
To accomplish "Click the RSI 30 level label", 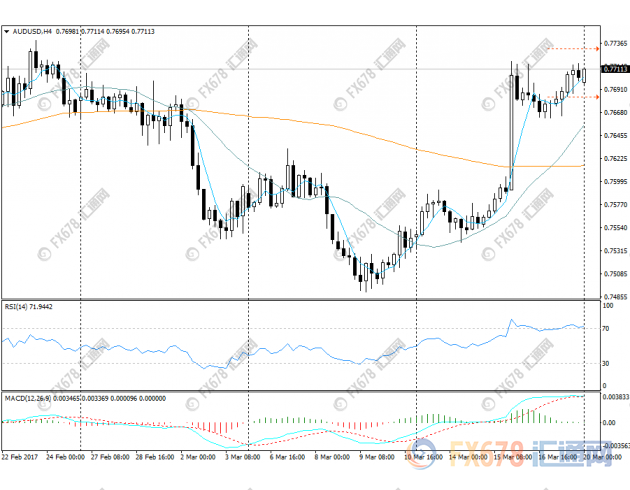I will click(607, 363).
